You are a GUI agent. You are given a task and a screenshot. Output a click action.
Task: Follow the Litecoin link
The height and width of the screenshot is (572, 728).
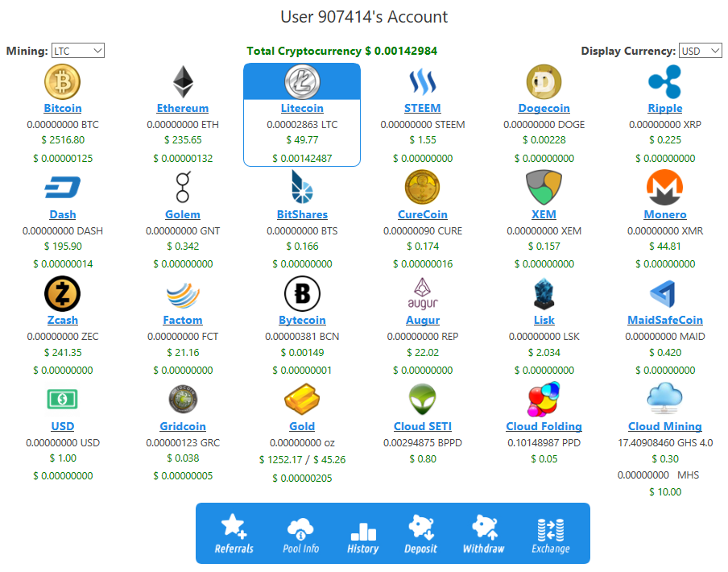(302, 108)
